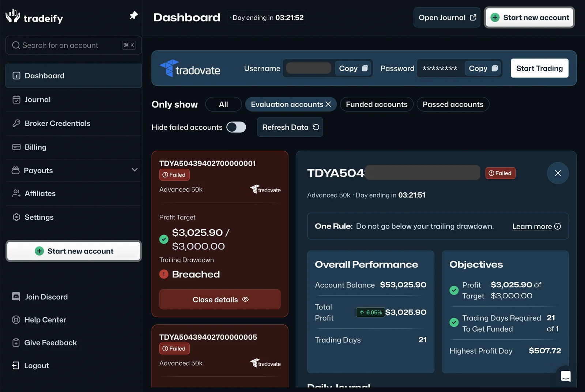Viewport: 585px width, 392px height.
Task: Click Refresh Data button
Action: [x=290, y=127]
